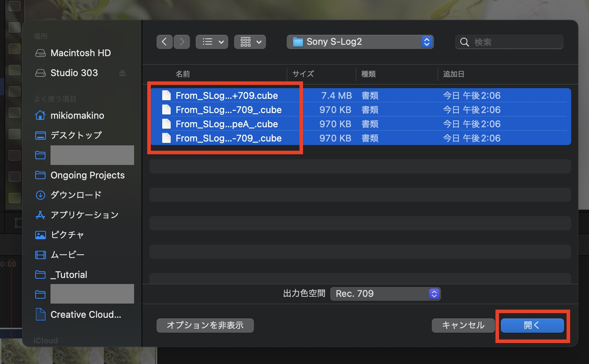The width and height of the screenshot is (589, 364).
Task: Click the search field
Action: tap(509, 42)
